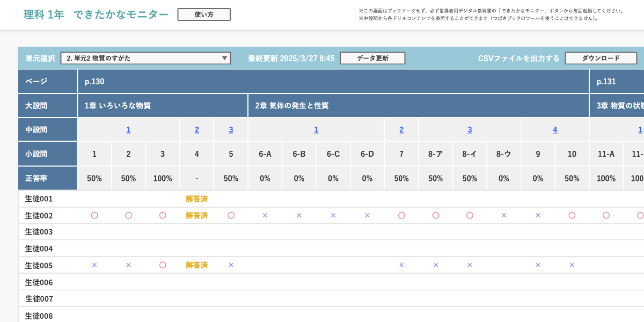Click 生徒005's cross mark for 小設問 10
Viewport: 644px width, 322px height.
click(572, 265)
